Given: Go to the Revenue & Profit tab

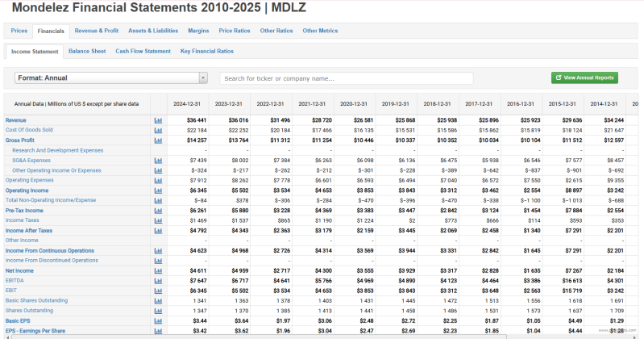Looking at the screenshot, I should pos(97,31).
